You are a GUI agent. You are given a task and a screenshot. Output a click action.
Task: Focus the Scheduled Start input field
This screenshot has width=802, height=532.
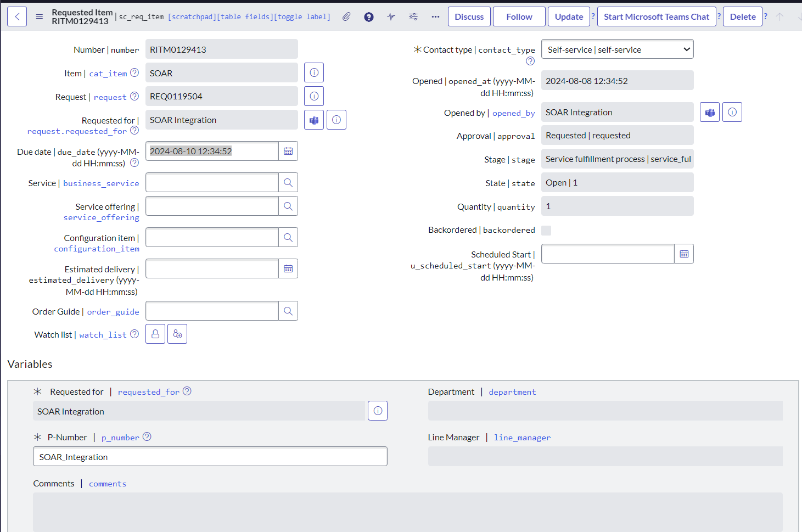(x=608, y=254)
